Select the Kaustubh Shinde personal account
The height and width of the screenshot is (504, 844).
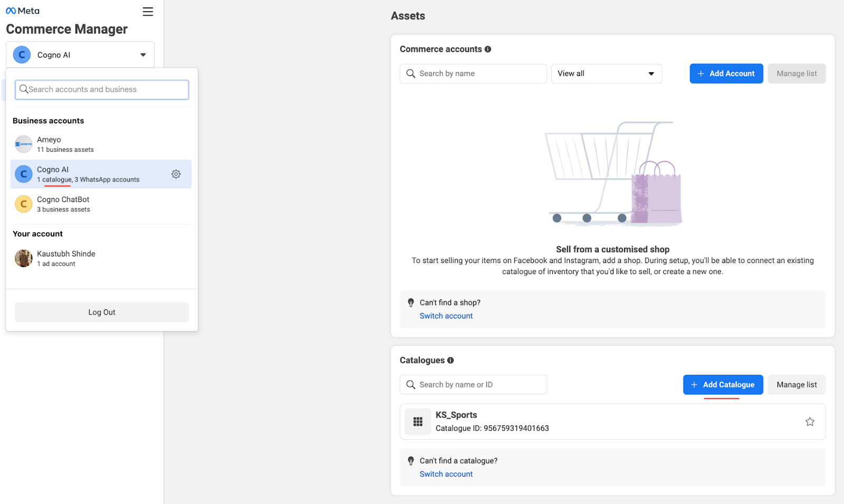[101, 258]
